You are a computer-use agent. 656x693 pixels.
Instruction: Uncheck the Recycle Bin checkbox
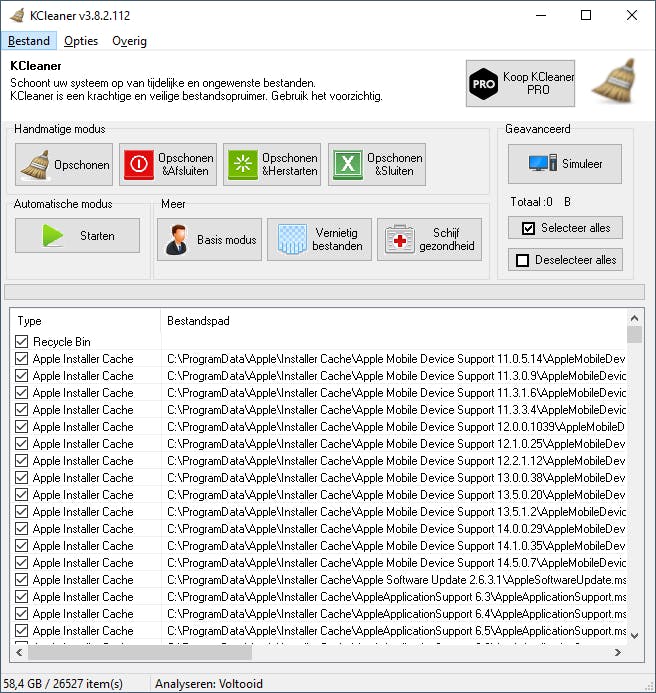[x=21, y=341]
